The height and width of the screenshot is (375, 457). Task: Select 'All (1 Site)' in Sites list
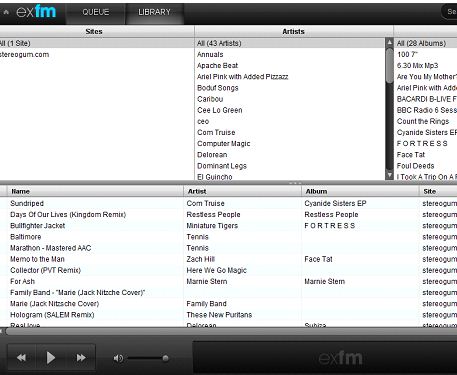[97, 43]
